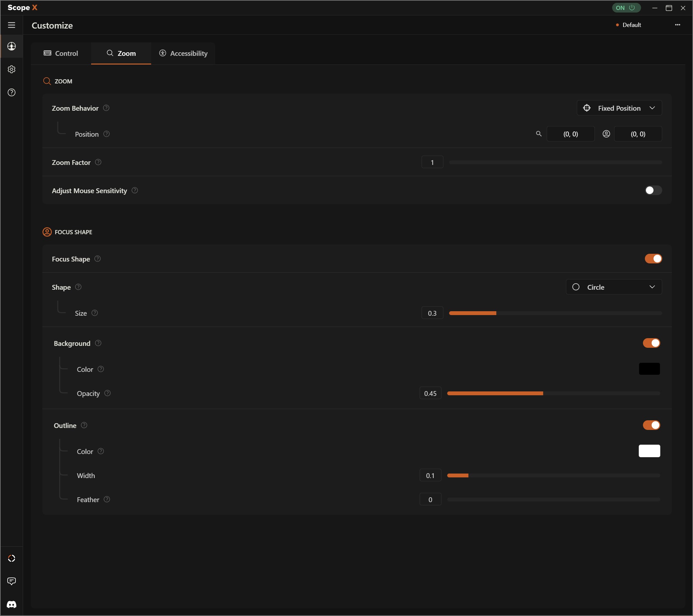Click the ON power button
This screenshot has width=693, height=616.
(x=626, y=7)
